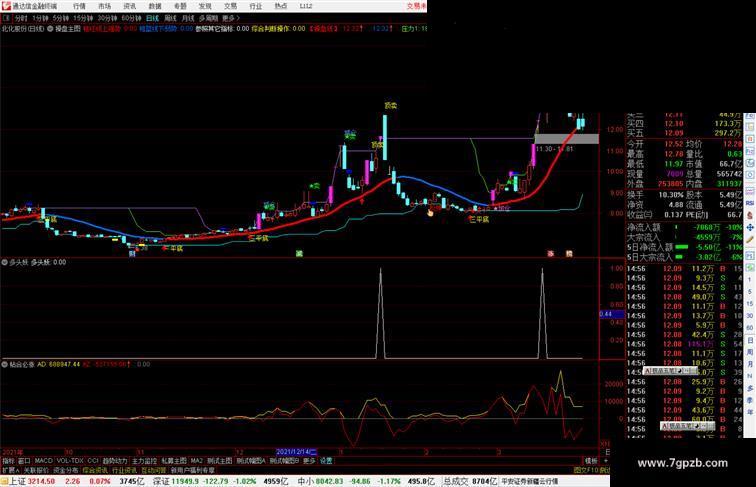Click the N button in right sidebar
Viewport: 756px width, 487px height.
(750, 376)
